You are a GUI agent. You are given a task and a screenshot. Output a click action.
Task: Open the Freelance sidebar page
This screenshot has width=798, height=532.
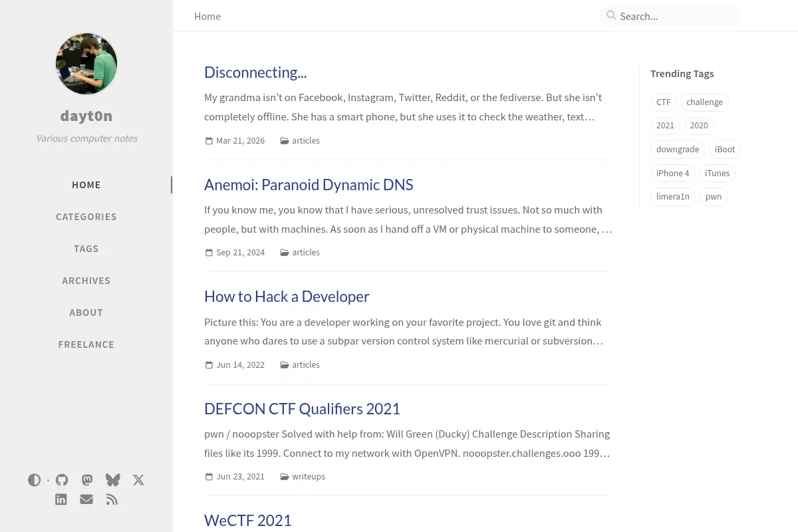86,344
